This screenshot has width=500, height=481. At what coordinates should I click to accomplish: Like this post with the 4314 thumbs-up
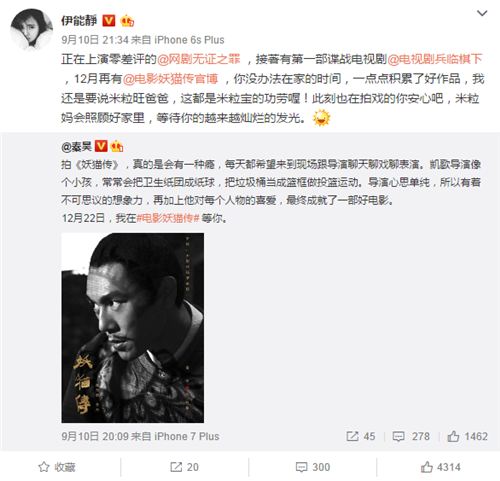440,467
